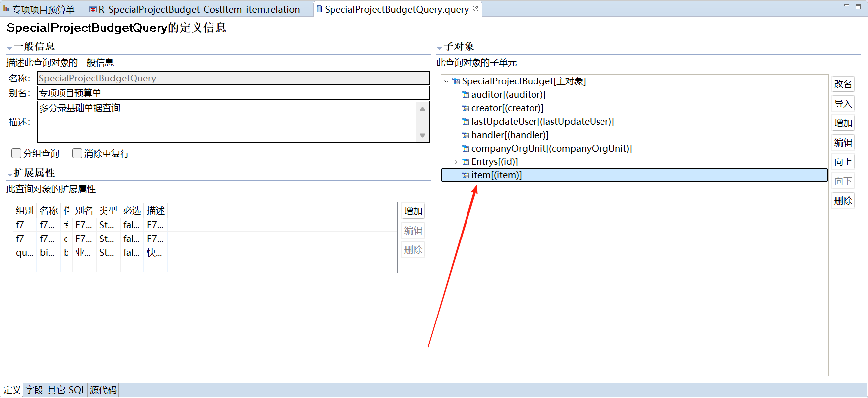The width and height of the screenshot is (868, 398).
Task: Click the lastUpdateUser node icon
Action: tap(465, 122)
